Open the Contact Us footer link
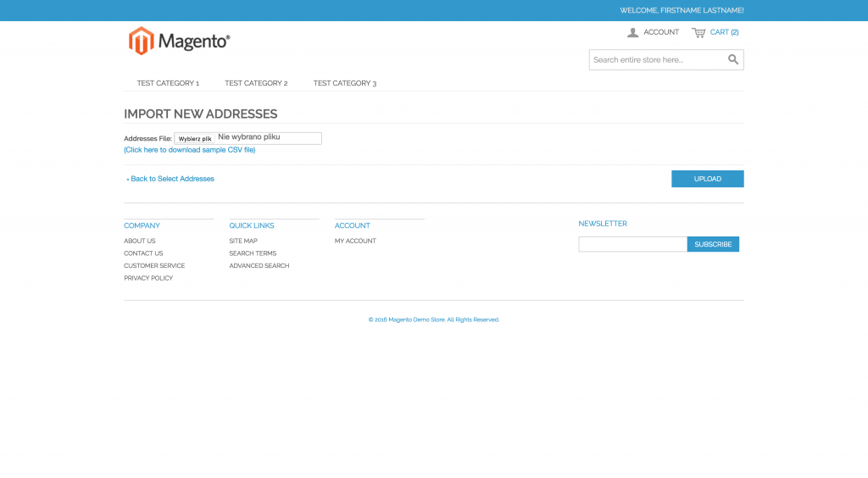Image resolution: width=868 pixels, height=478 pixels. pyautogui.click(x=143, y=253)
